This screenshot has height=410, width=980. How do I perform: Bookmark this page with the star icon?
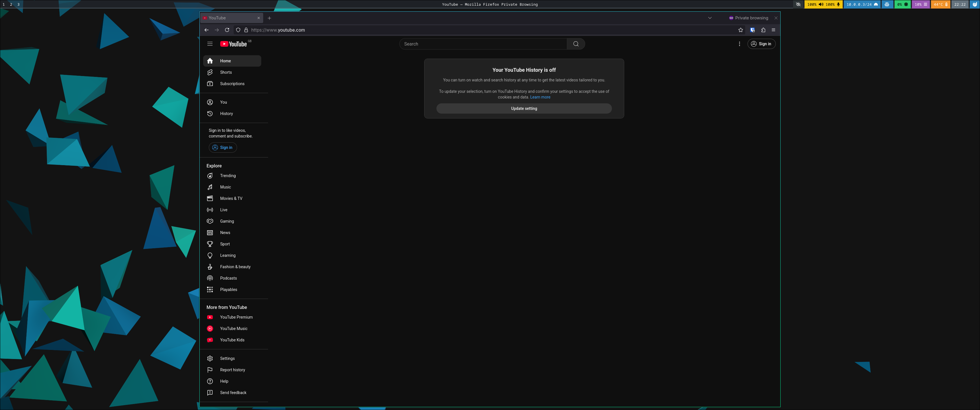tap(740, 30)
